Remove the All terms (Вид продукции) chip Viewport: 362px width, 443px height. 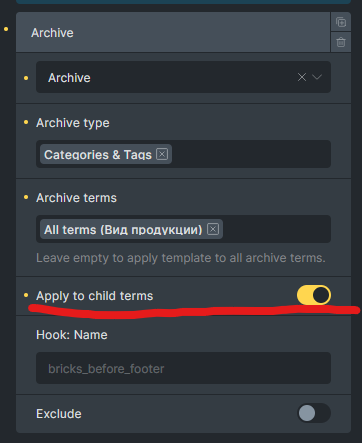(x=213, y=229)
